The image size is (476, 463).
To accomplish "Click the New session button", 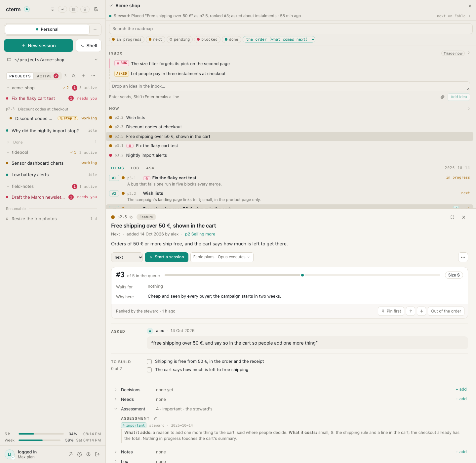I will [38, 46].
